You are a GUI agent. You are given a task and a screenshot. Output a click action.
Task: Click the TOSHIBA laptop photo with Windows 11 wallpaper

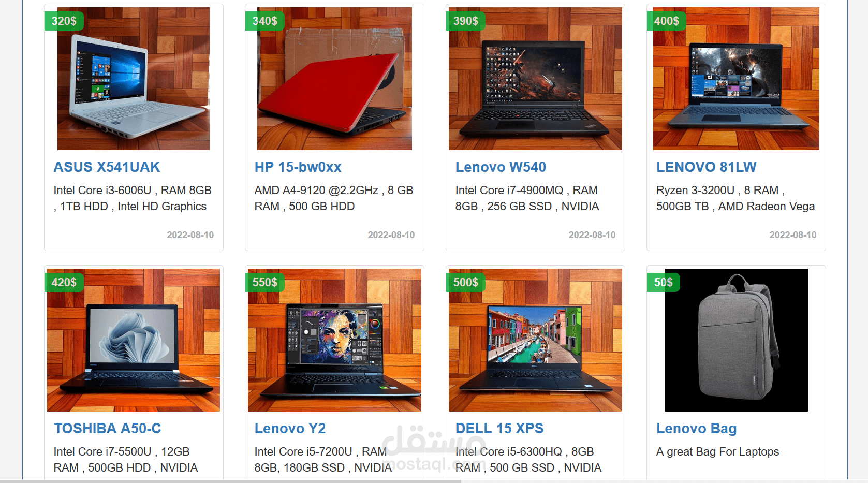coord(134,340)
